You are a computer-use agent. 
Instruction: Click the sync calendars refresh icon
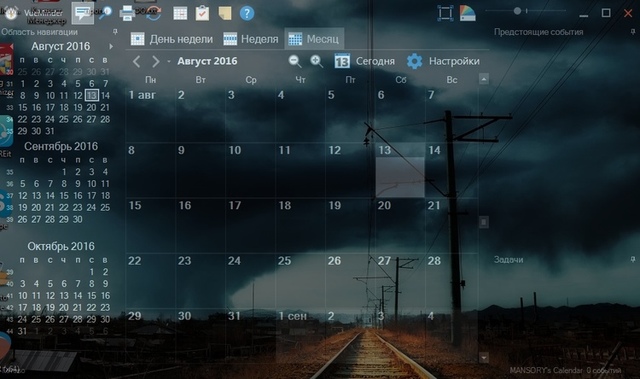pyautogui.click(x=153, y=13)
